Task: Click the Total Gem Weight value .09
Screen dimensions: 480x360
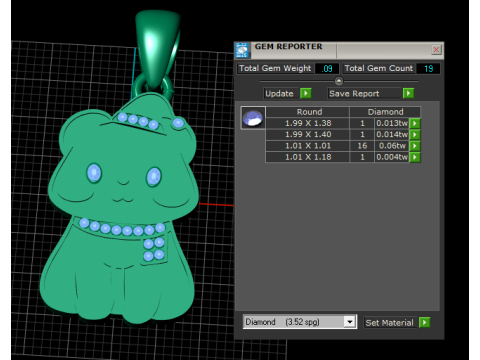Action: (327, 69)
